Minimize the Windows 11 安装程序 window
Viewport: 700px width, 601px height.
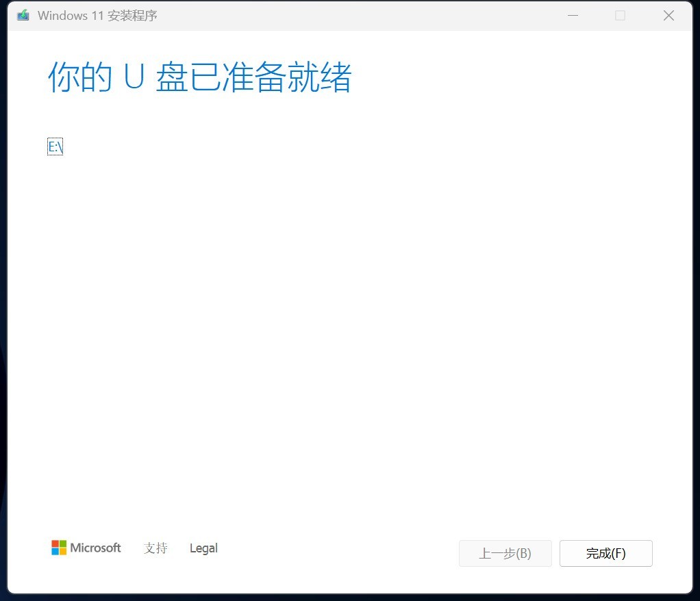click(573, 15)
